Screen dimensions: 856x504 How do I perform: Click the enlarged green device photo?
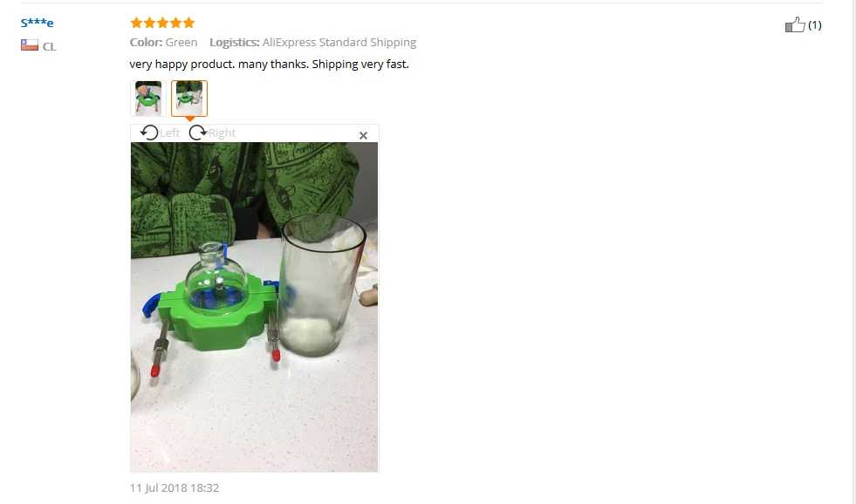[x=255, y=307]
